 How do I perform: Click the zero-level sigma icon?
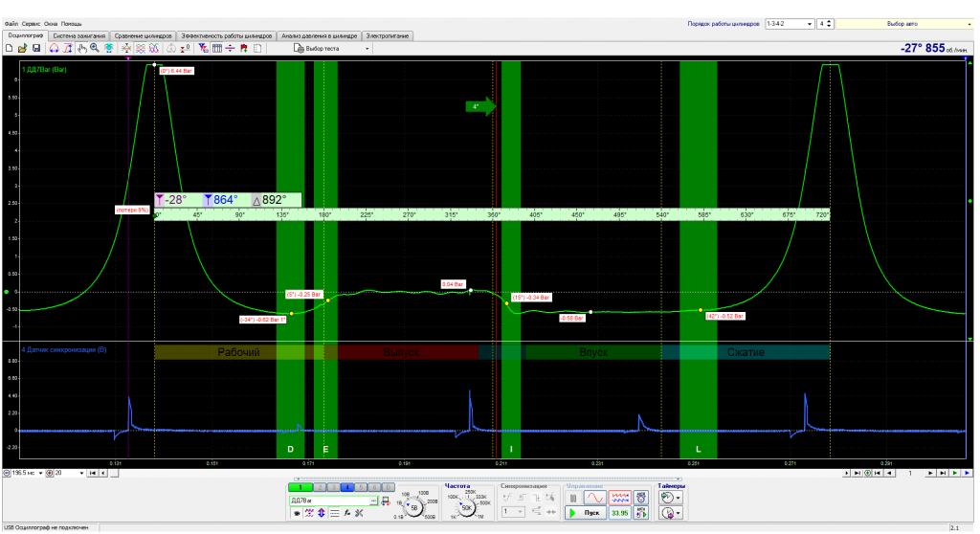(x=185, y=48)
